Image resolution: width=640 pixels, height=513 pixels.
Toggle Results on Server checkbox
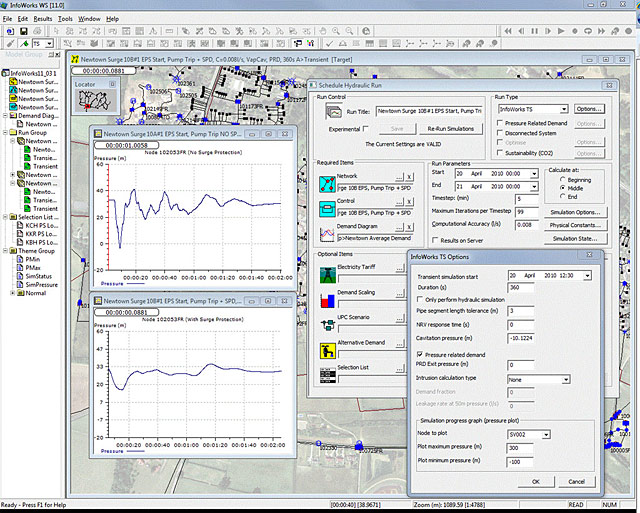click(435, 240)
